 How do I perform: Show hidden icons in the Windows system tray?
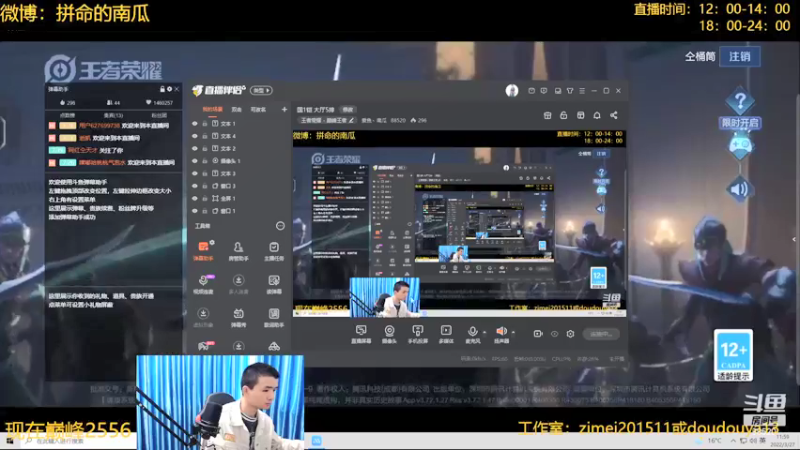point(733,440)
